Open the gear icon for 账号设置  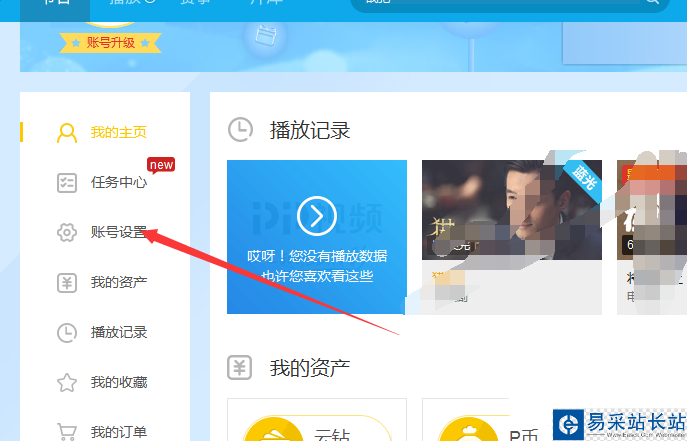(x=67, y=233)
